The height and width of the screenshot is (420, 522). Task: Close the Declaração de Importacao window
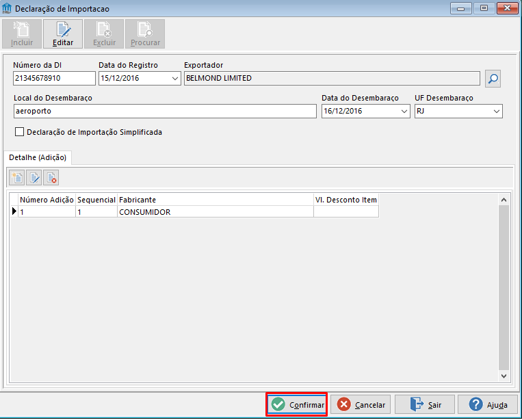(x=508, y=8)
